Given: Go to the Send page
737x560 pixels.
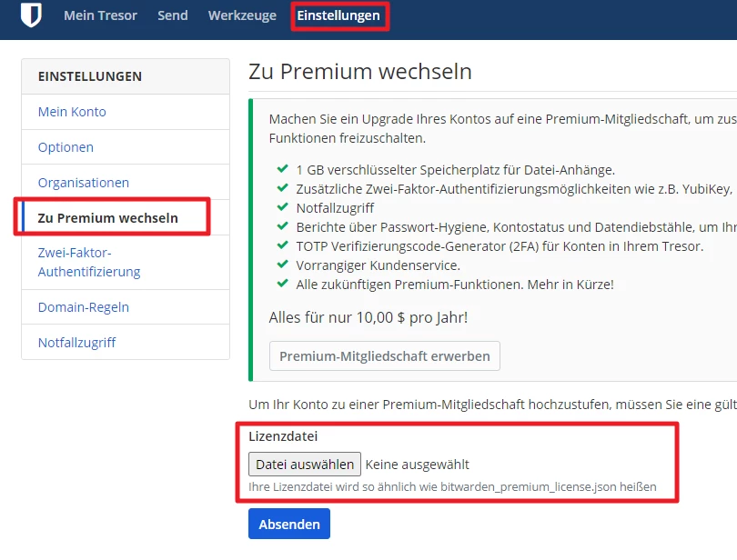Looking at the screenshot, I should point(173,15).
